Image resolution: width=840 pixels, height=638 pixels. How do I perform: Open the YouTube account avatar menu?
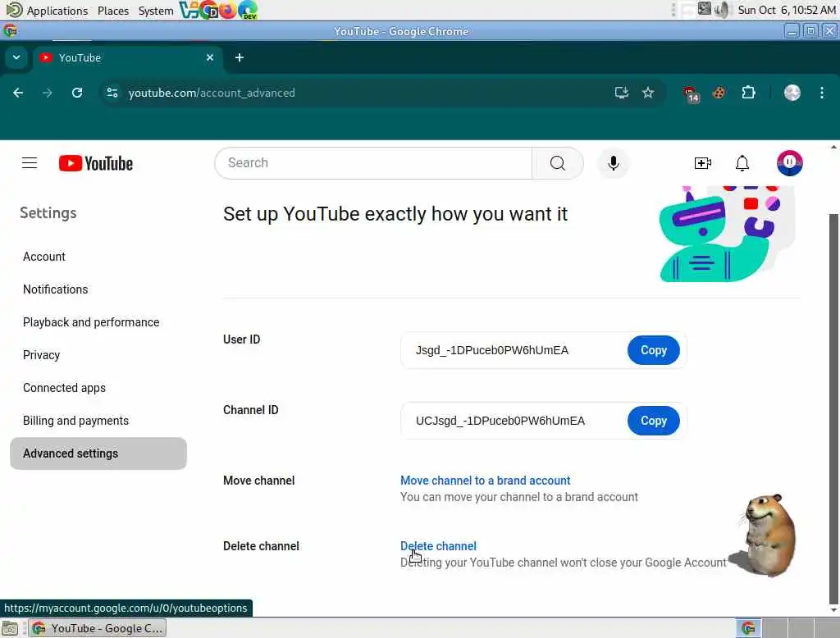(x=790, y=163)
